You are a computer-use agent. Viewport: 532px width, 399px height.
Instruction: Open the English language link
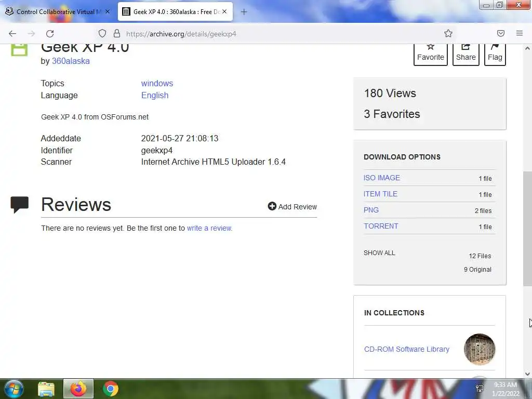point(155,96)
